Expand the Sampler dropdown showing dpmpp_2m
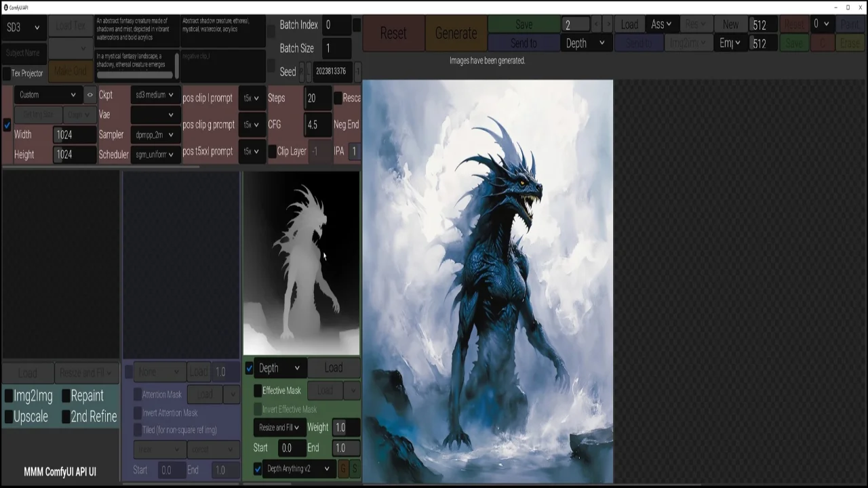Viewport: 868px width, 488px height. [x=154, y=135]
